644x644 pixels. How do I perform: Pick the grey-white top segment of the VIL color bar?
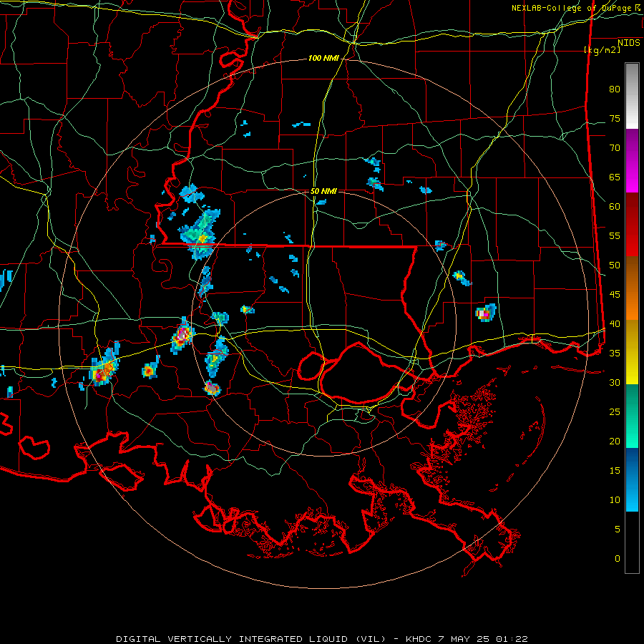632,96
